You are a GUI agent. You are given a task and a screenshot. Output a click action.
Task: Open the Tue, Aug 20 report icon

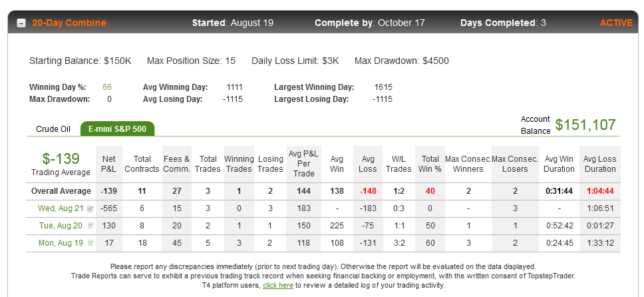[x=90, y=226]
